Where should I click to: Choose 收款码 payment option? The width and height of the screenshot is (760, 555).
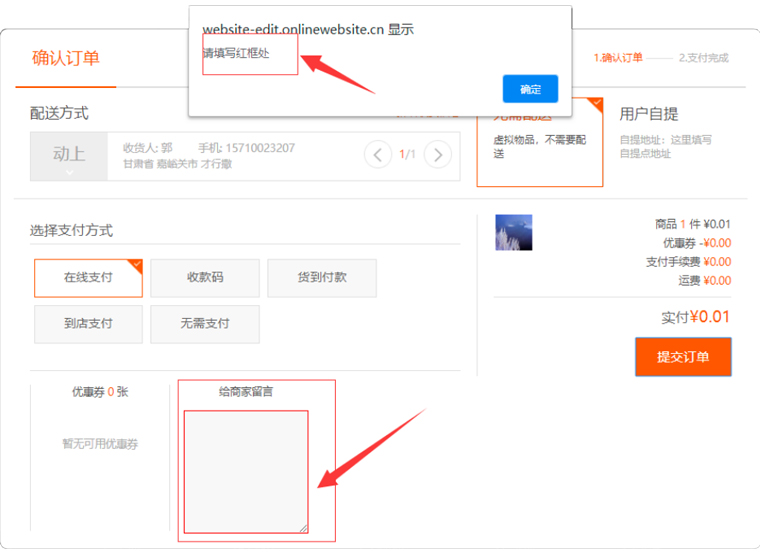click(x=204, y=278)
